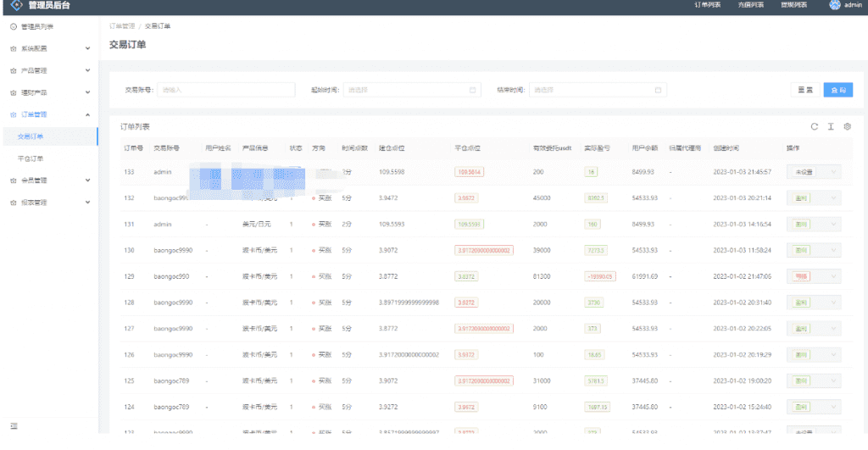
Task: Open 提现列表 in the top navigation bar
Action: [793, 5]
